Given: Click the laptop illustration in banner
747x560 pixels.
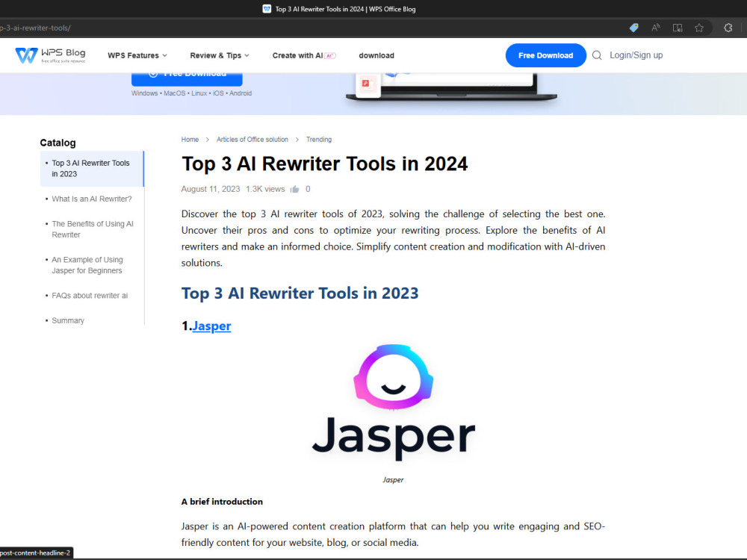Looking at the screenshot, I should pos(451,86).
